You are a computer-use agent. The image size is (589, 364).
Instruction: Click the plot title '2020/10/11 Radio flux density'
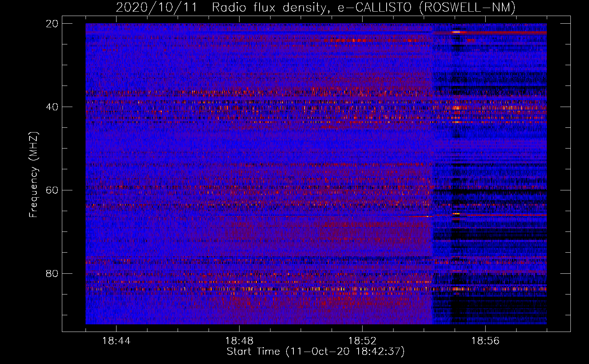click(316, 7)
